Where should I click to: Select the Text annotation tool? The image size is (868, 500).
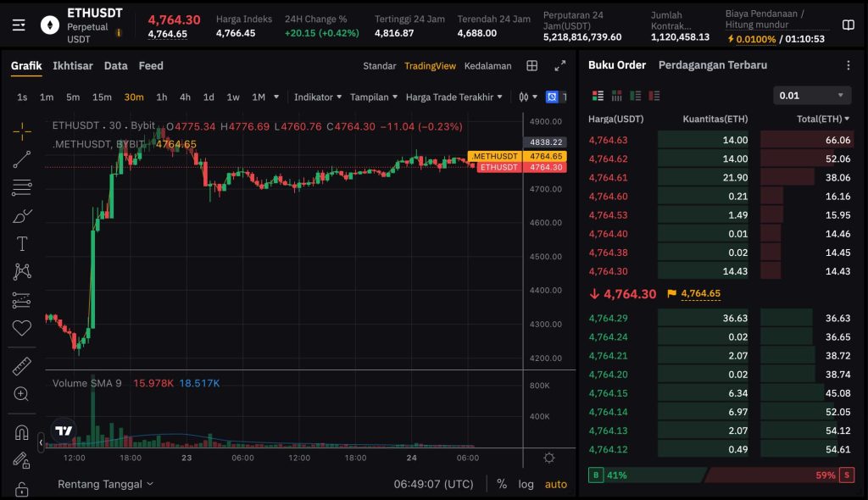point(22,245)
